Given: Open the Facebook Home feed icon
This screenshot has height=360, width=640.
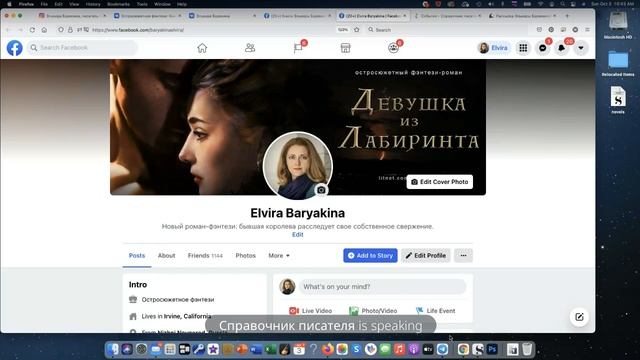Looking at the screenshot, I should pyautogui.click(x=202, y=48).
